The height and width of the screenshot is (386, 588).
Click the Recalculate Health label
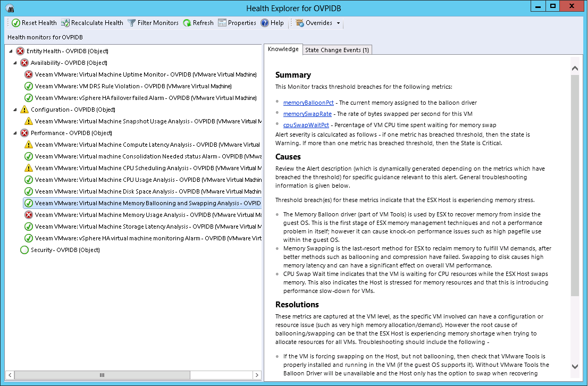(97, 23)
